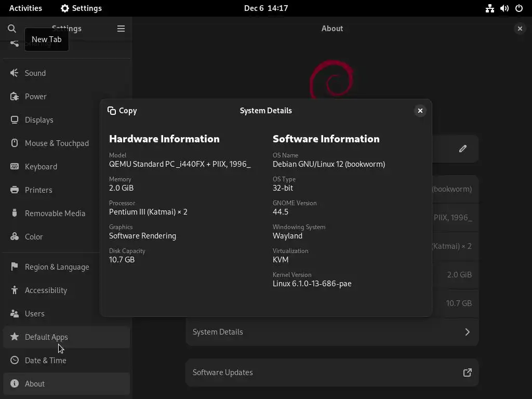
Task: Open the clock showing Dec 6 14:17
Action: (266, 8)
